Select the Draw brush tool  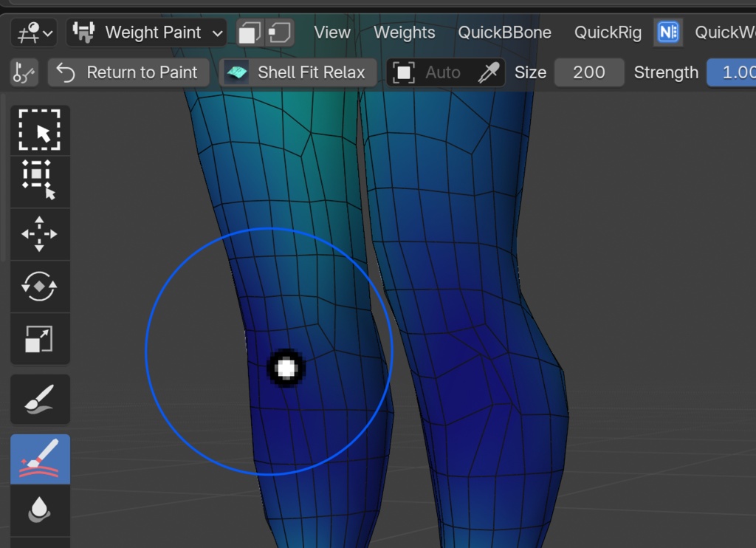tap(40, 400)
